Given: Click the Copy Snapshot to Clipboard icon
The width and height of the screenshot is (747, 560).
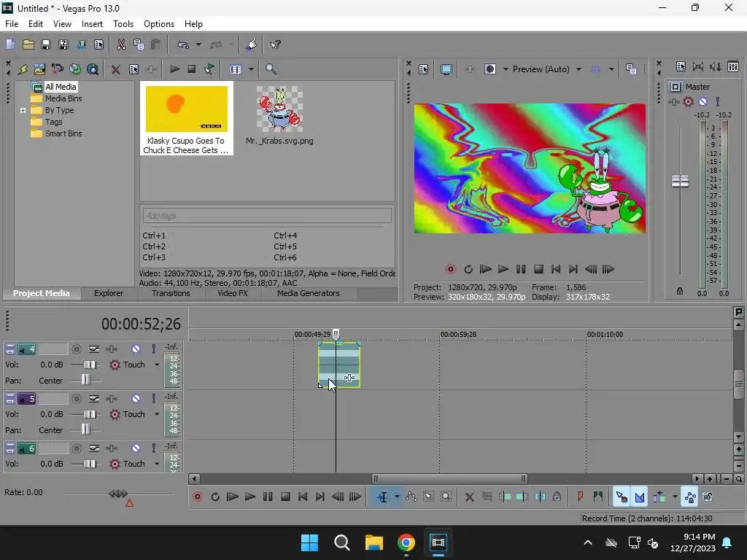Looking at the screenshot, I should (x=631, y=69).
